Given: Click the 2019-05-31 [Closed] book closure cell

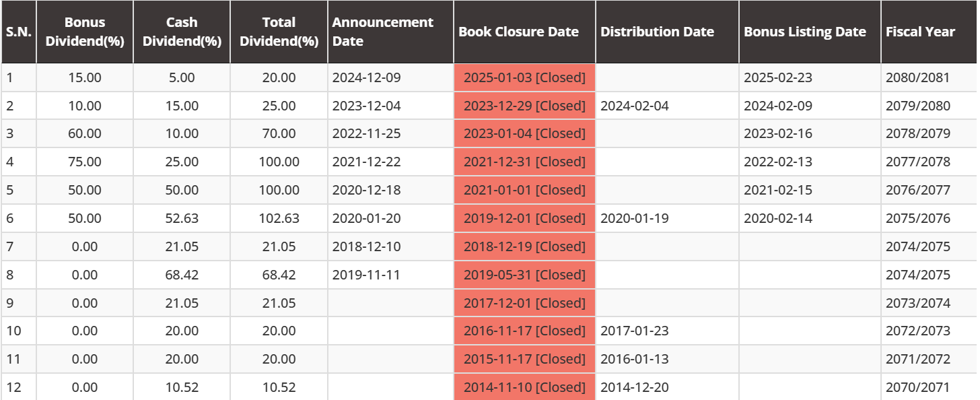Looking at the screenshot, I should click(524, 275).
